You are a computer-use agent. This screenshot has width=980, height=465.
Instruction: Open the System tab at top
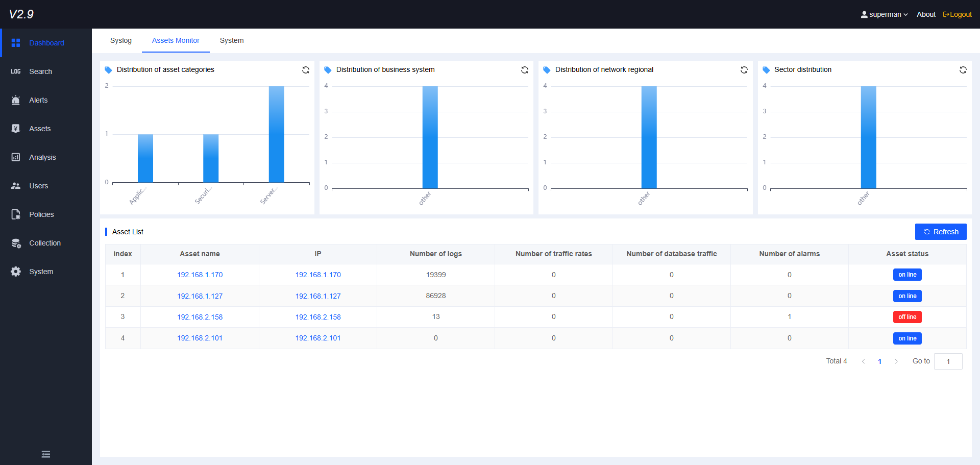tap(232, 40)
